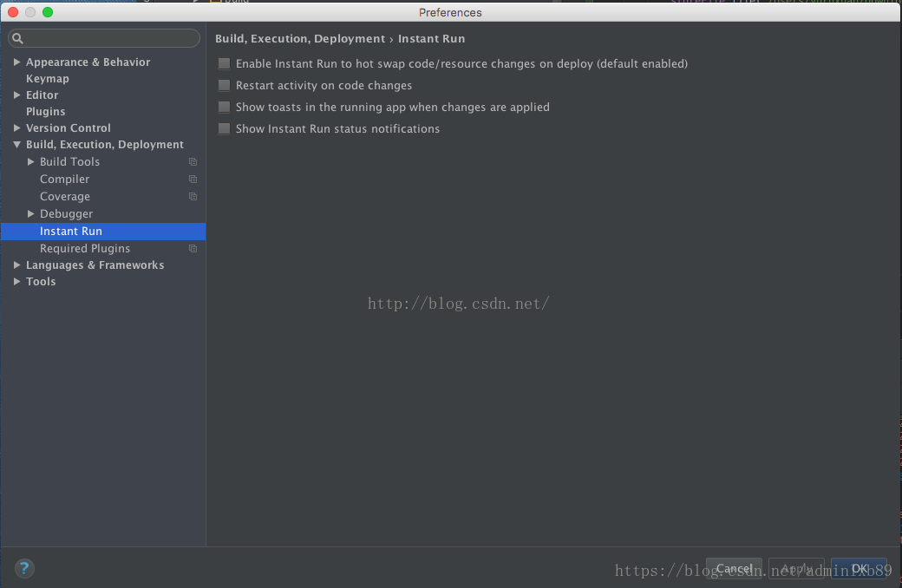This screenshot has height=588, width=902.
Task: Select Version Control label
Action: click(68, 127)
